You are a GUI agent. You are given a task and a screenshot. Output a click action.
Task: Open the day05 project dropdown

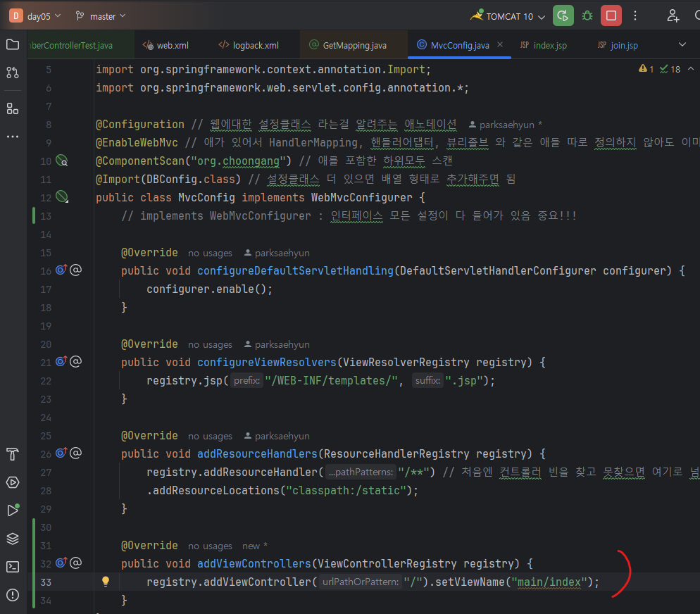coord(35,16)
